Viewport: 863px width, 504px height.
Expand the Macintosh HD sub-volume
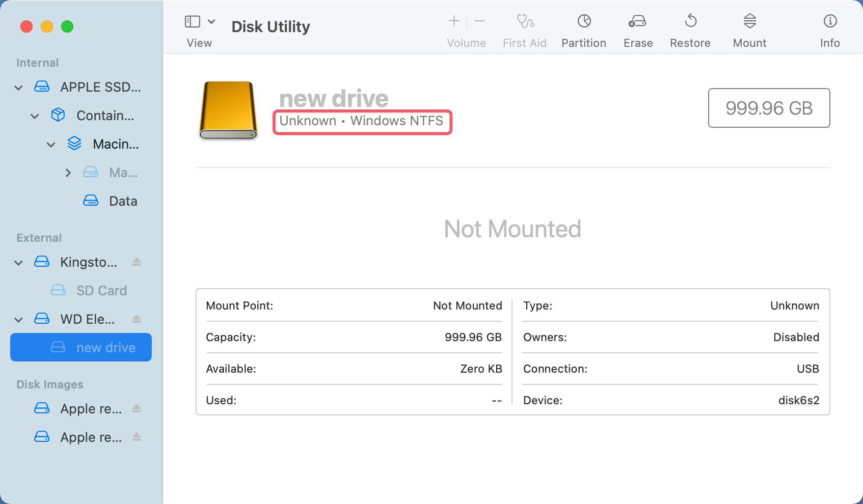(68, 173)
